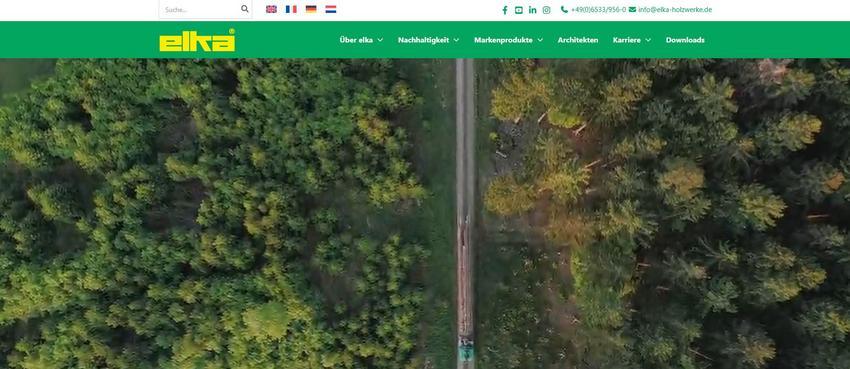Viewport: 850px width, 369px height.
Task: Switch language via the UK flag
Action: (271, 9)
